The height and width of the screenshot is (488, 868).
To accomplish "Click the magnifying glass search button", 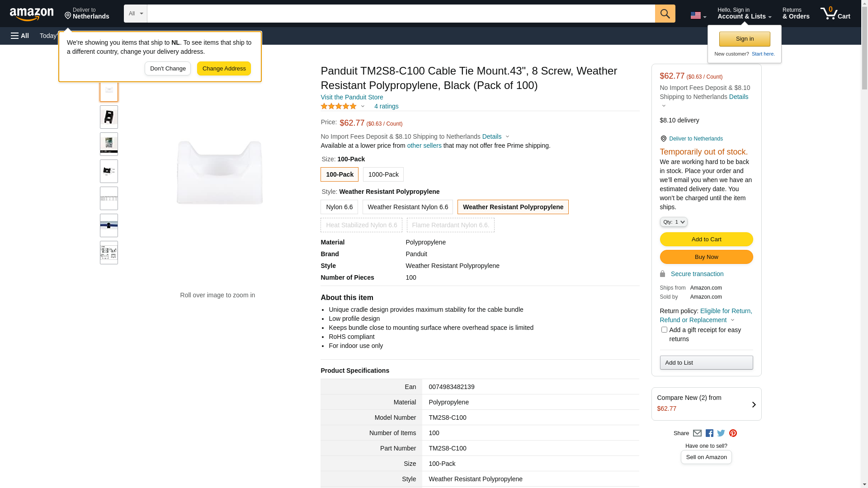I will (x=665, y=14).
